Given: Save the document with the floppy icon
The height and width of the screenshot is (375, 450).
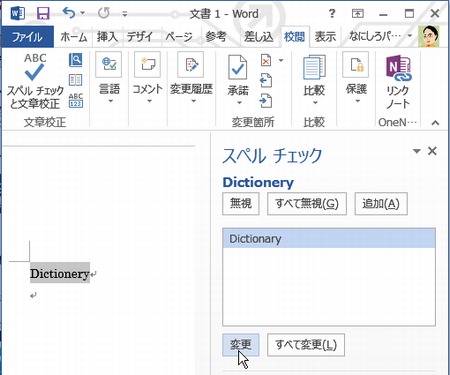Looking at the screenshot, I should (x=43, y=14).
